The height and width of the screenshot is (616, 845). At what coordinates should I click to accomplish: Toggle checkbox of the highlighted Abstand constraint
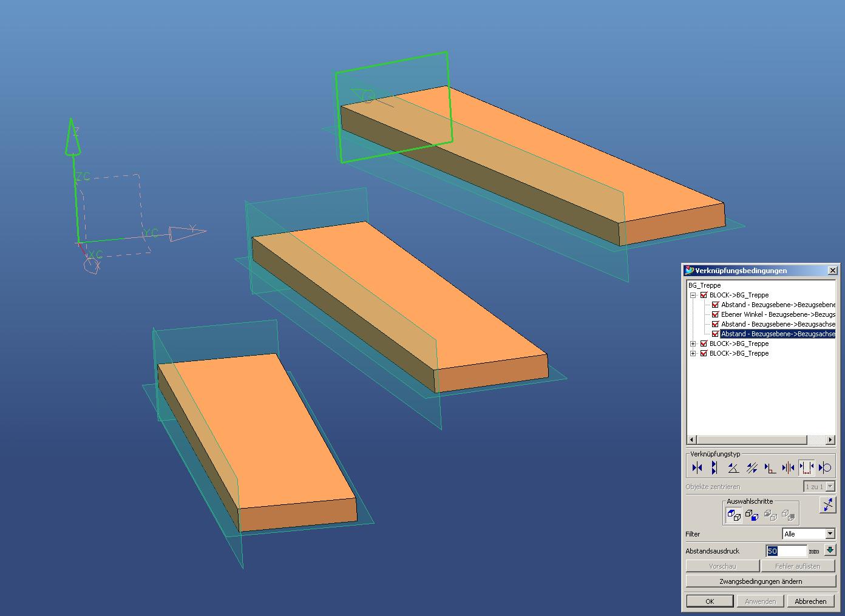(x=715, y=334)
